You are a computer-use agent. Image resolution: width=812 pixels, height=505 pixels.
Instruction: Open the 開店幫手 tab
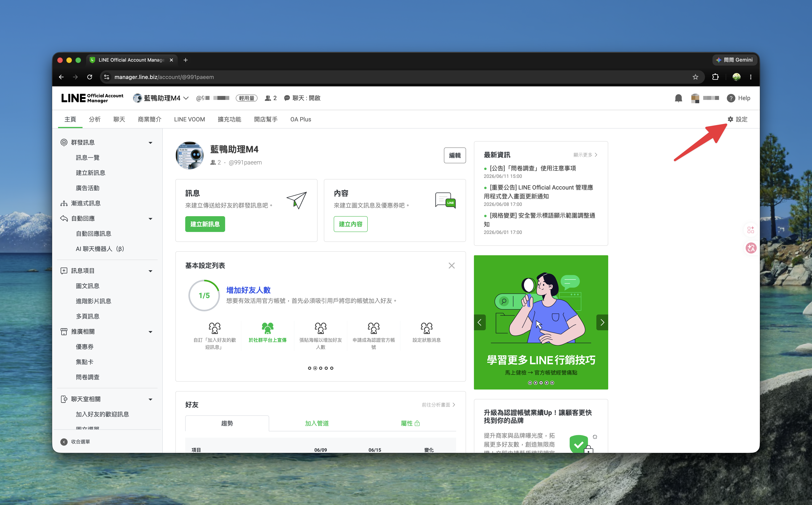[x=266, y=119]
